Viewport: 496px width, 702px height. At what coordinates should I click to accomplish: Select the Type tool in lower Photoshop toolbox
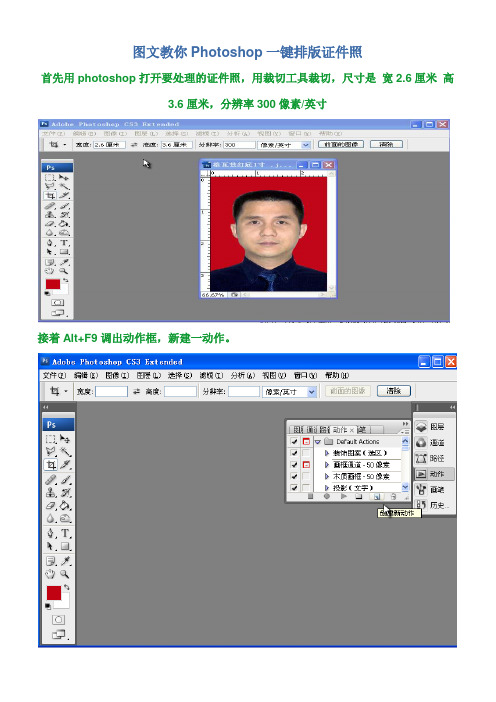(x=65, y=533)
